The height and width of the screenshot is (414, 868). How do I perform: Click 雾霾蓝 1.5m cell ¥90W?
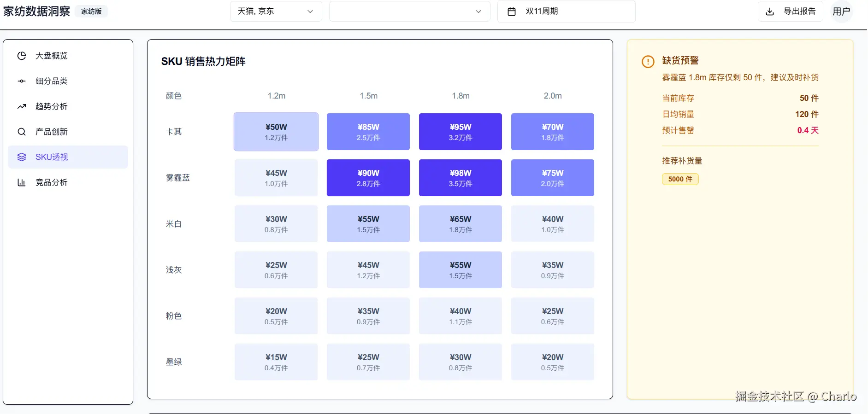pos(368,178)
